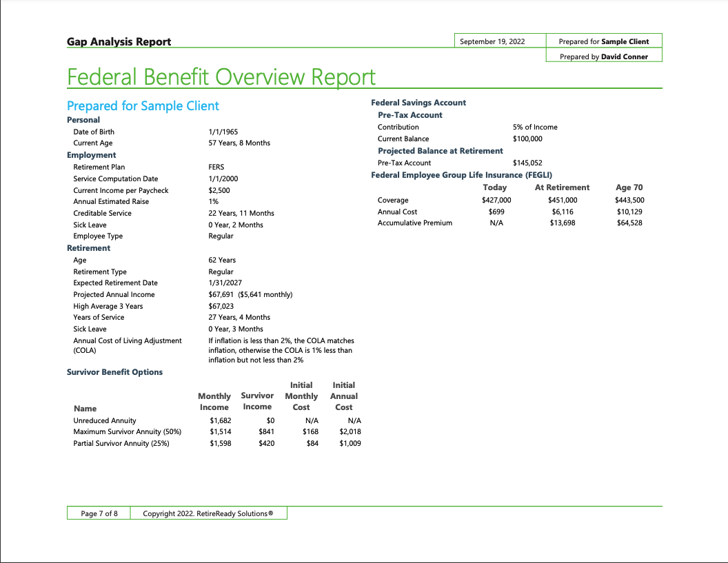Select the 'Age 70' column header
The width and height of the screenshot is (728, 563).
pos(629,187)
